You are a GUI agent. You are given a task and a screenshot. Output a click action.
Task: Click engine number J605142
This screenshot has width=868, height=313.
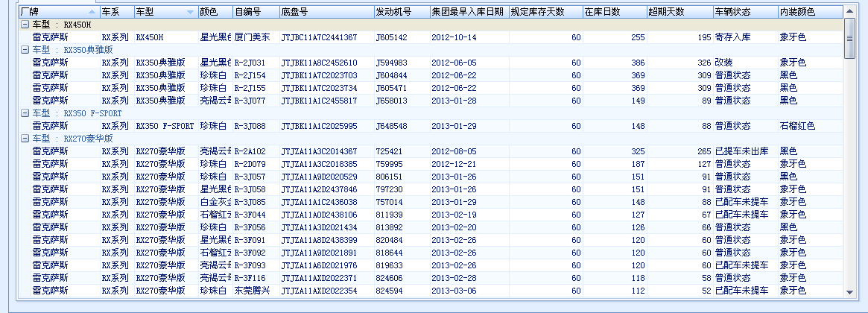(x=391, y=38)
